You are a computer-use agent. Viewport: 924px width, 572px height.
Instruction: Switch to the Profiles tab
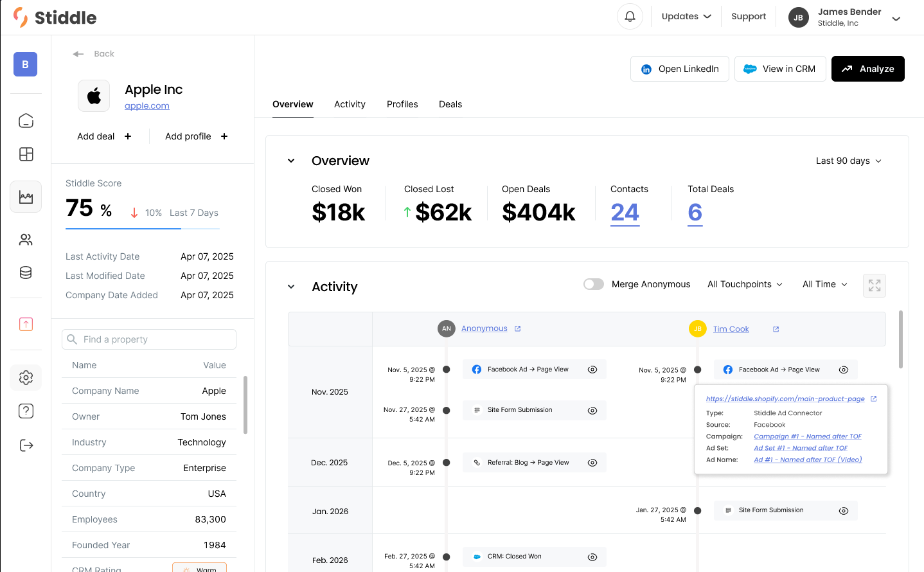(402, 104)
